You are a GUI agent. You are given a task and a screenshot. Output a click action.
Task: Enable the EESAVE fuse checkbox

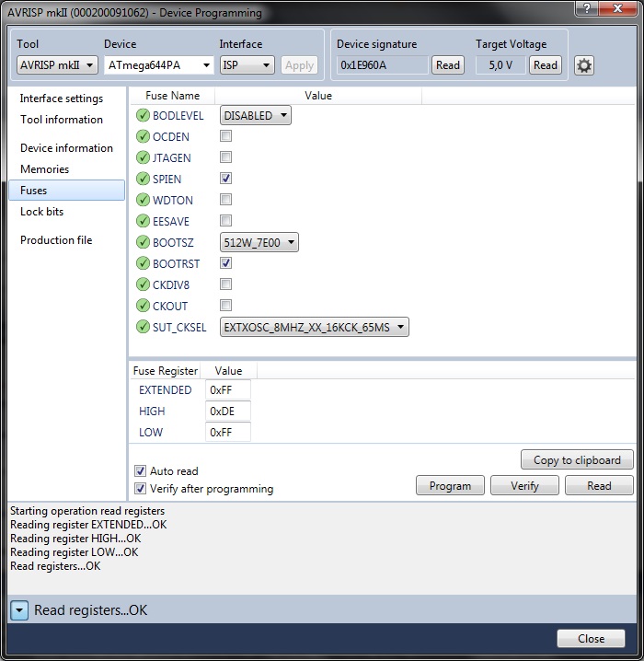tap(225, 220)
